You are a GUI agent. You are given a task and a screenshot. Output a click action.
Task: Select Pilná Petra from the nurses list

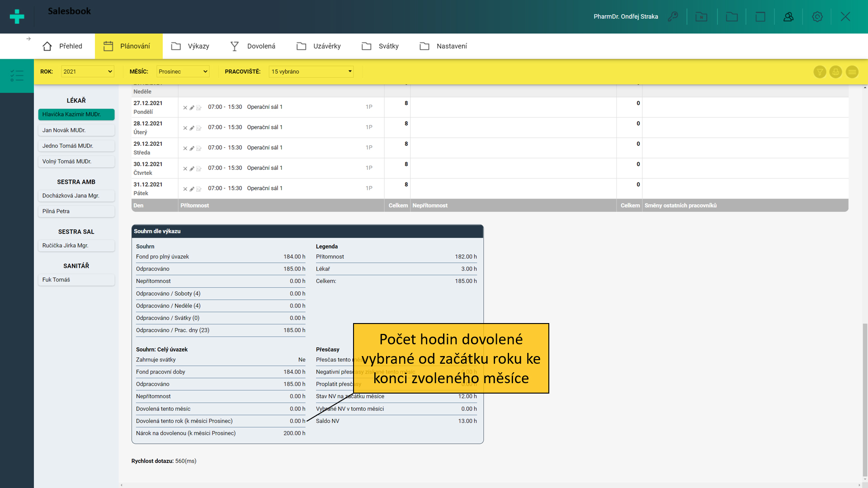pos(76,211)
